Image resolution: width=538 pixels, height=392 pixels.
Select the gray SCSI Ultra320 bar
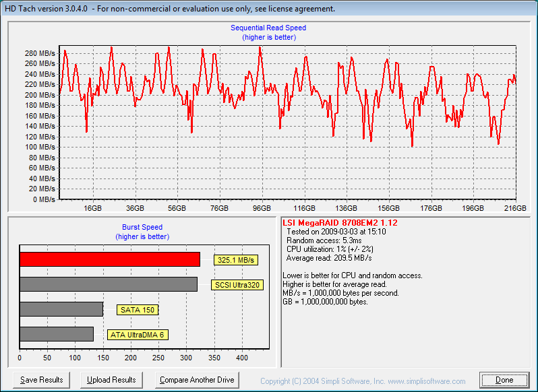pyautogui.click(x=109, y=284)
